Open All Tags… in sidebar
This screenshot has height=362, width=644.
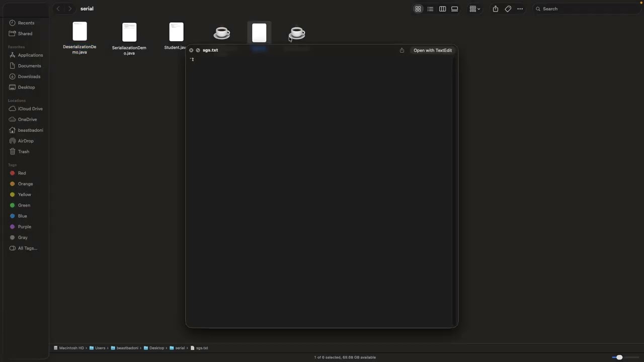click(27, 248)
